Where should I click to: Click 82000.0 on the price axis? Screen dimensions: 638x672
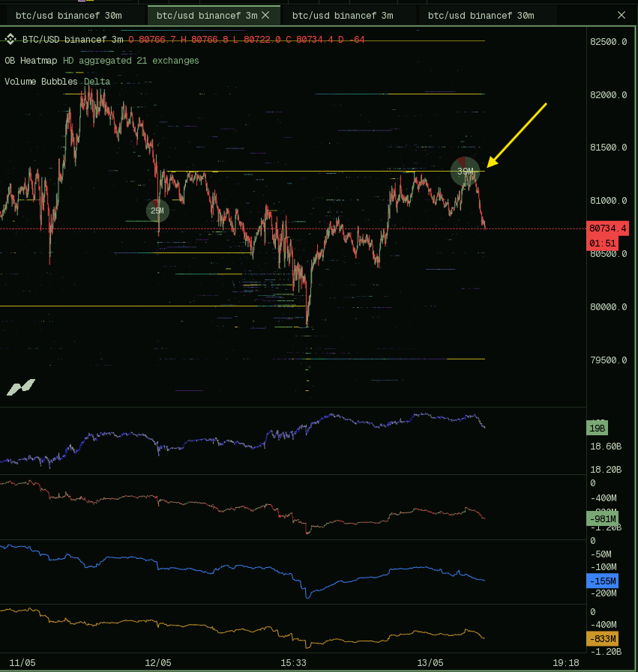tap(609, 94)
